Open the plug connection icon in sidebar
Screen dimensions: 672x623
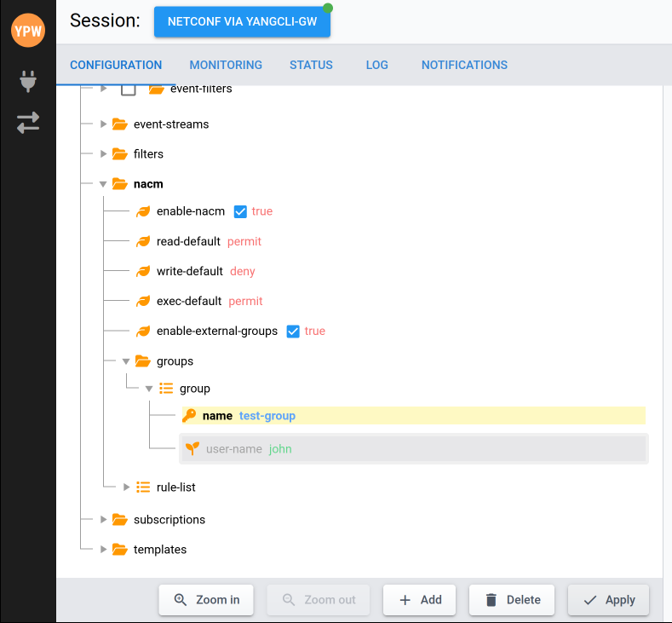click(28, 82)
